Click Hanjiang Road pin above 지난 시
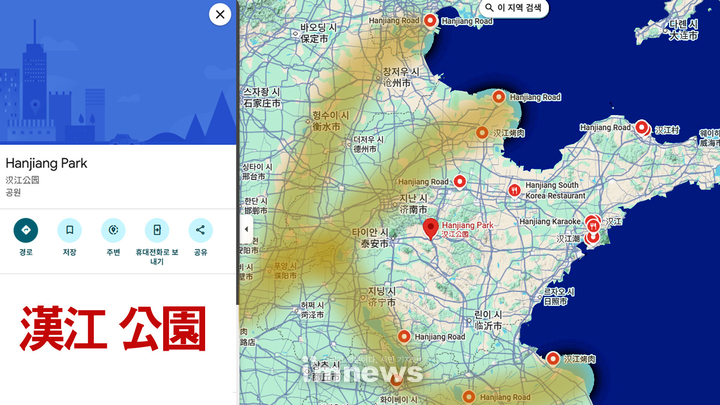The width and height of the screenshot is (720, 405). point(460,182)
